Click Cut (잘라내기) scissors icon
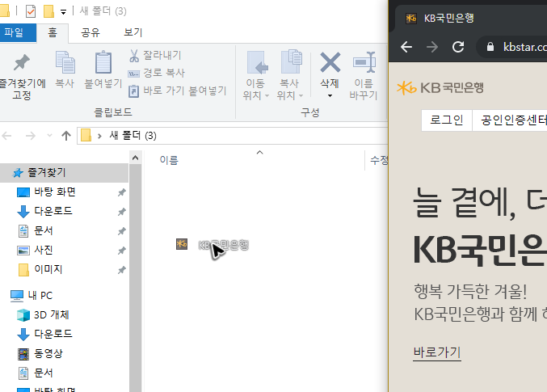547x392 pixels. 134,56
